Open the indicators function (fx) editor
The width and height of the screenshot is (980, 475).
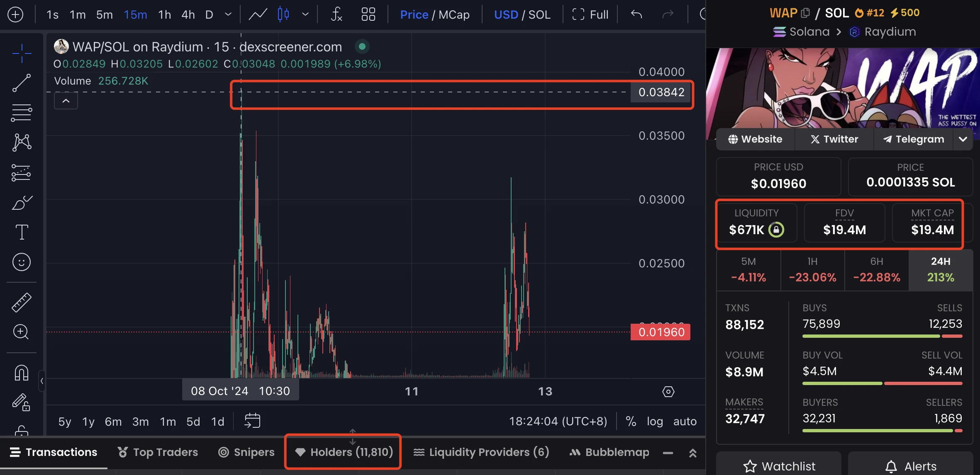pyautogui.click(x=336, y=15)
